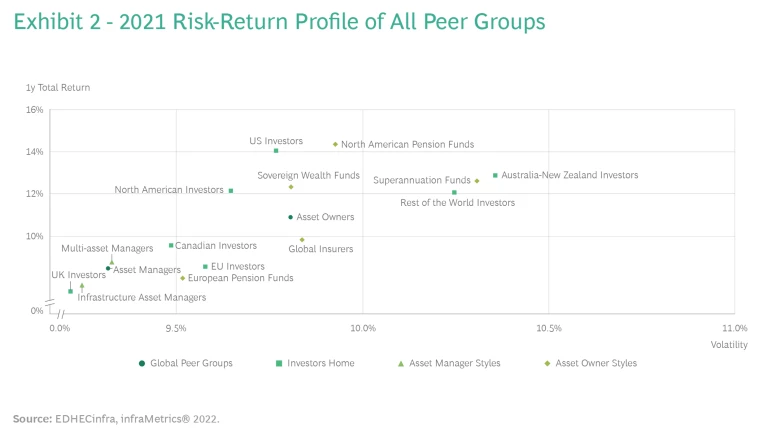Select the Global Insurers diamond data point
This screenshot has height=437, width=768.
(x=302, y=239)
